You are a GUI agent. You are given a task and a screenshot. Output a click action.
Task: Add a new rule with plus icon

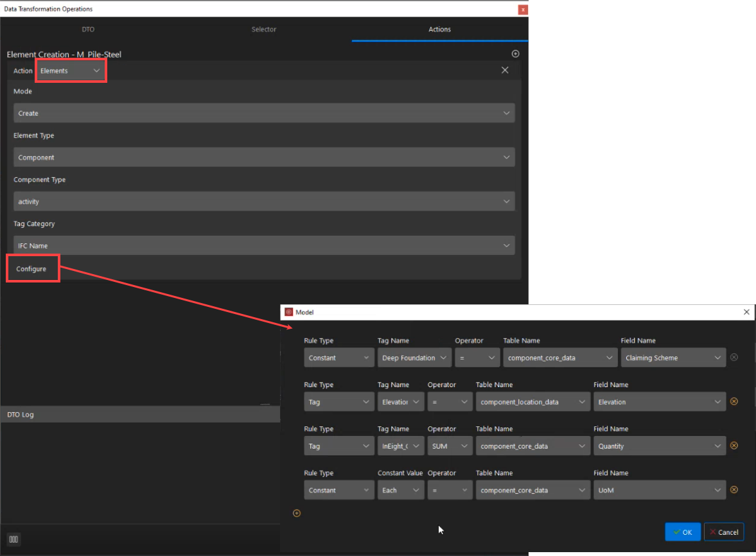[x=297, y=514]
